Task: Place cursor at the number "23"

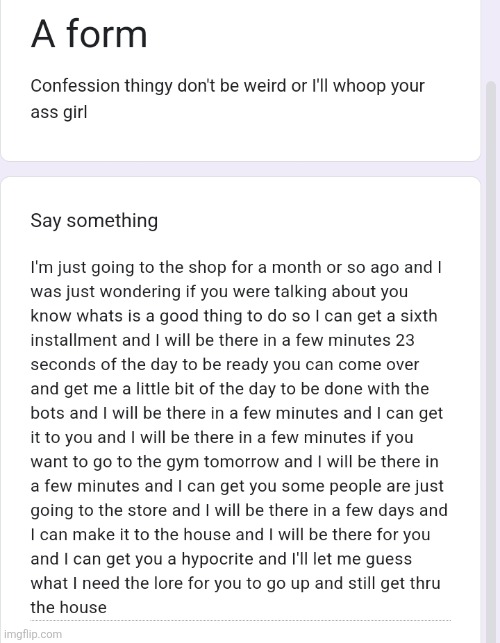Action: pyautogui.click(x=405, y=340)
